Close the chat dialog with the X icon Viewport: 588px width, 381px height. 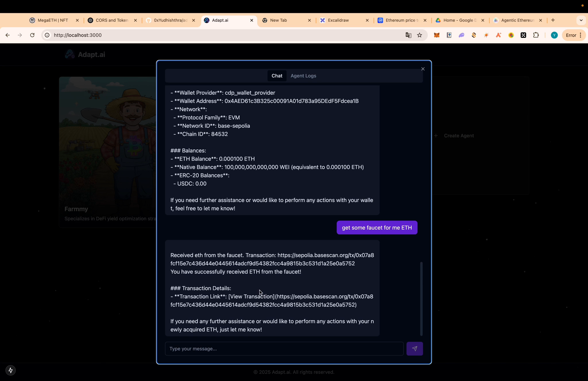coord(423,69)
